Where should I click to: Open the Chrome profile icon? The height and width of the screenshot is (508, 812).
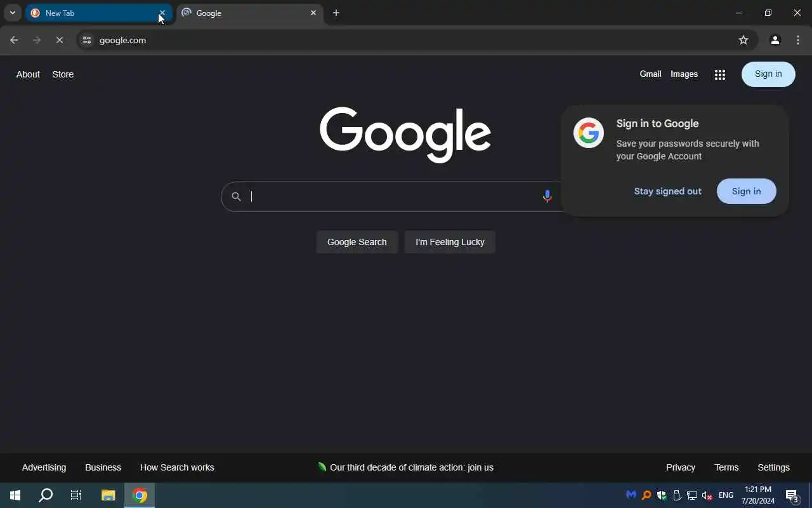coord(775,40)
